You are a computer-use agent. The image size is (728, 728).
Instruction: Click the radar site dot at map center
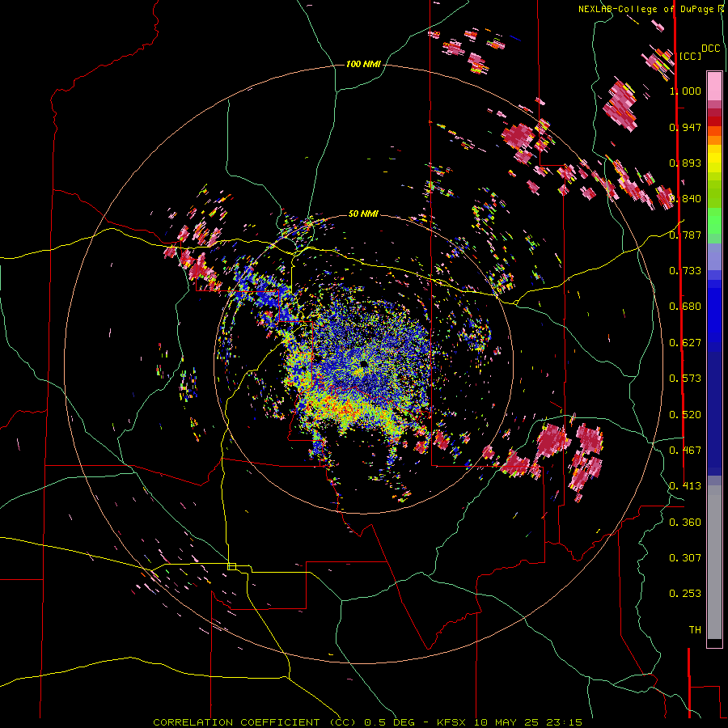[x=363, y=363]
